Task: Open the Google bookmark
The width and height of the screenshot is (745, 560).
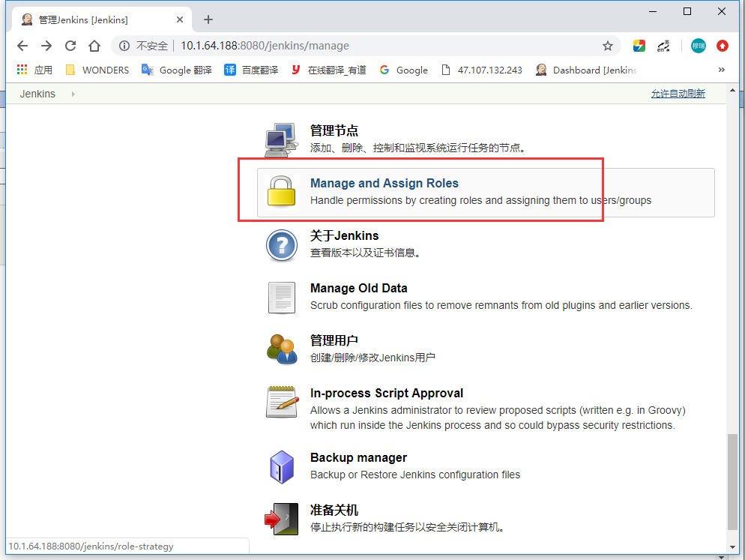Action: [x=404, y=70]
